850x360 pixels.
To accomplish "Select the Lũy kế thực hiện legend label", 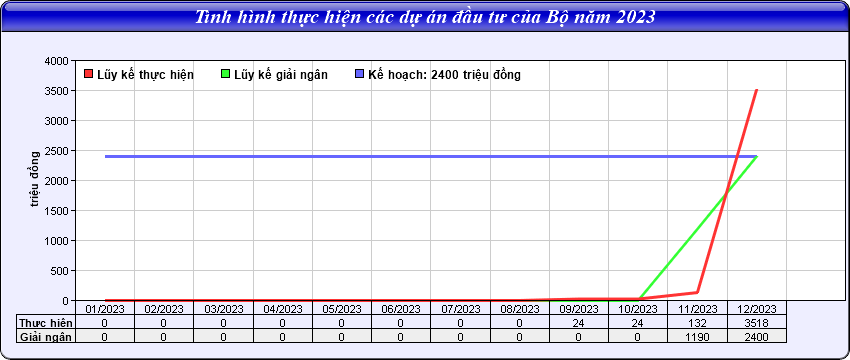I will [x=145, y=75].
